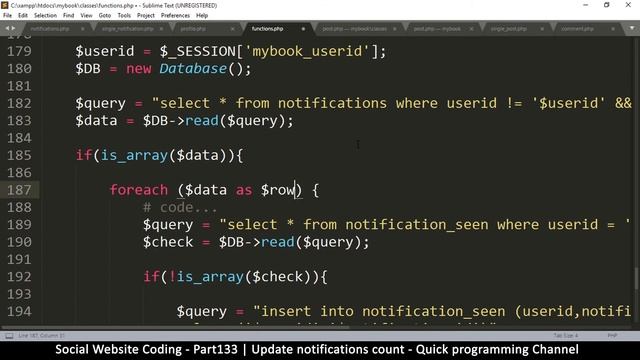This screenshot has width=640, height=360.
Task: Open the Tools menu
Action: point(124,16)
